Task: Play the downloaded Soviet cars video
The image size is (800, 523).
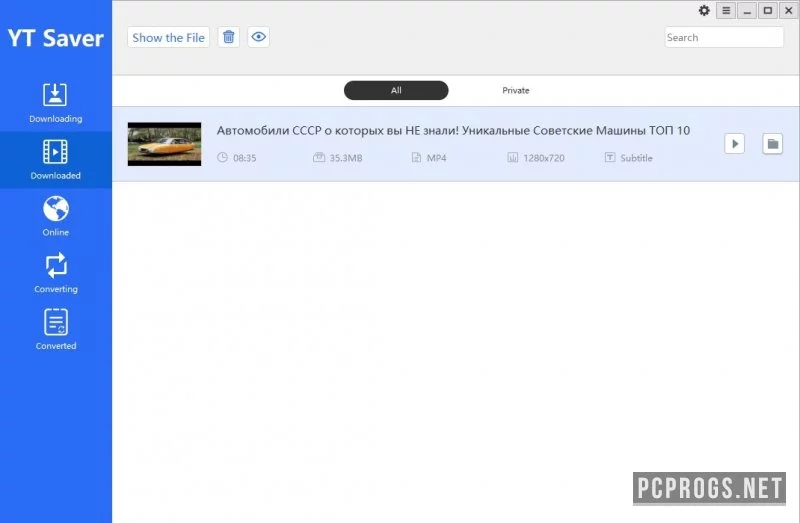Action: click(735, 144)
